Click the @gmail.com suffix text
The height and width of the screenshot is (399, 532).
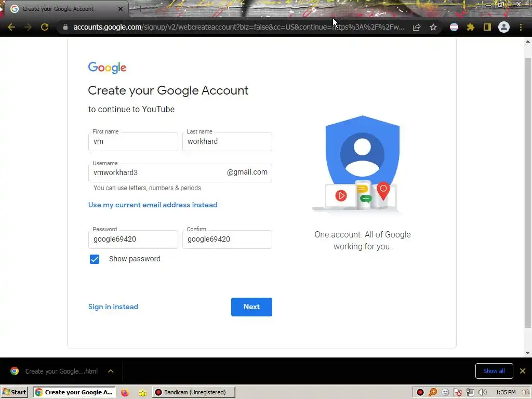247,172
